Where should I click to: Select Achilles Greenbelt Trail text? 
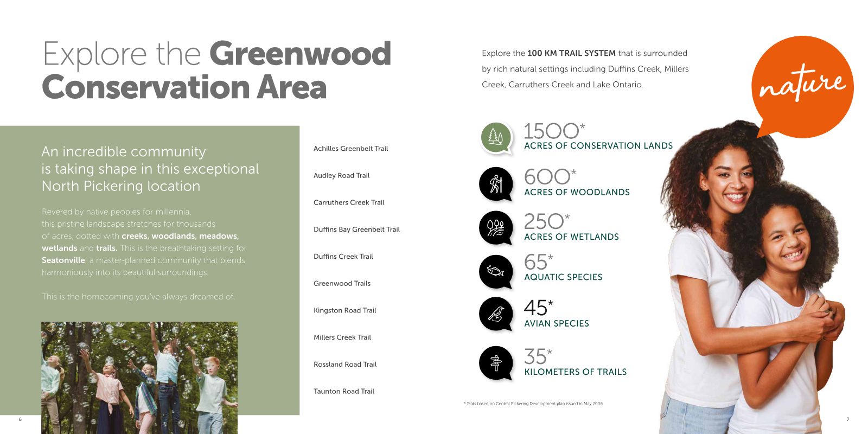coord(351,149)
